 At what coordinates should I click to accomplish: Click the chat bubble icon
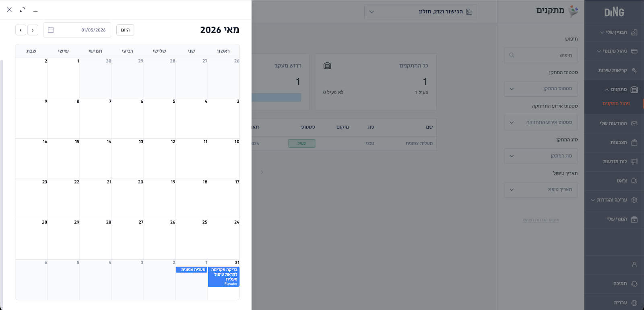[634, 181]
